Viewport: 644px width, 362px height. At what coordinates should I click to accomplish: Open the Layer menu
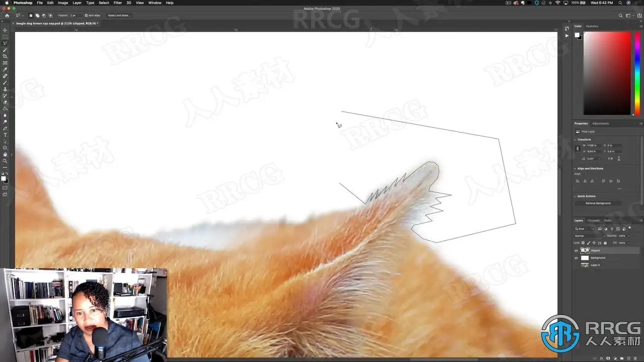coord(77,3)
